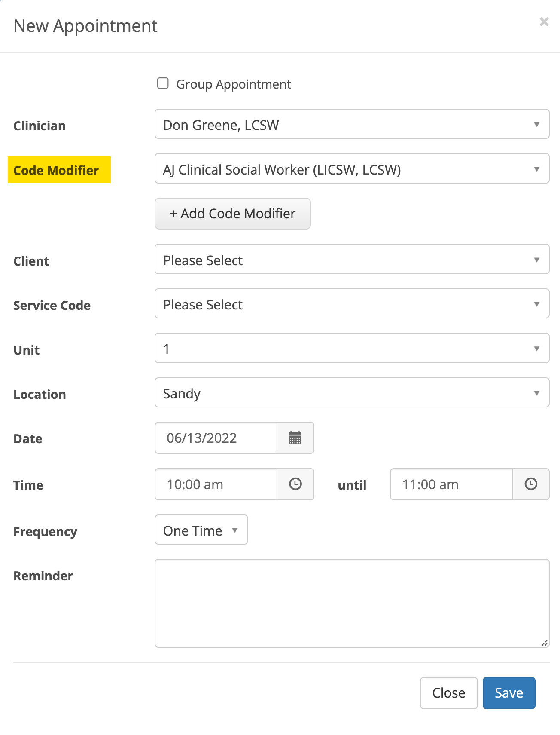The image size is (560, 735).
Task: Click the Date input field
Action: pos(216,438)
